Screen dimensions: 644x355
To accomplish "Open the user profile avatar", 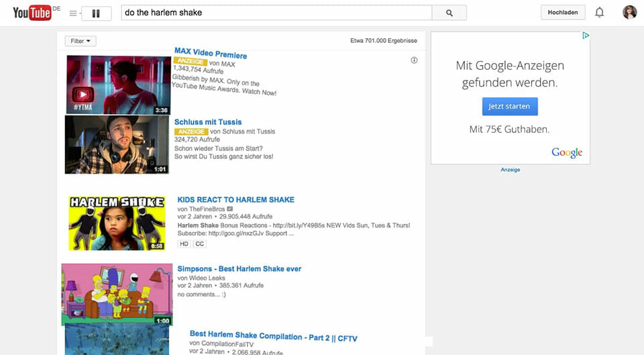I will (x=630, y=12).
